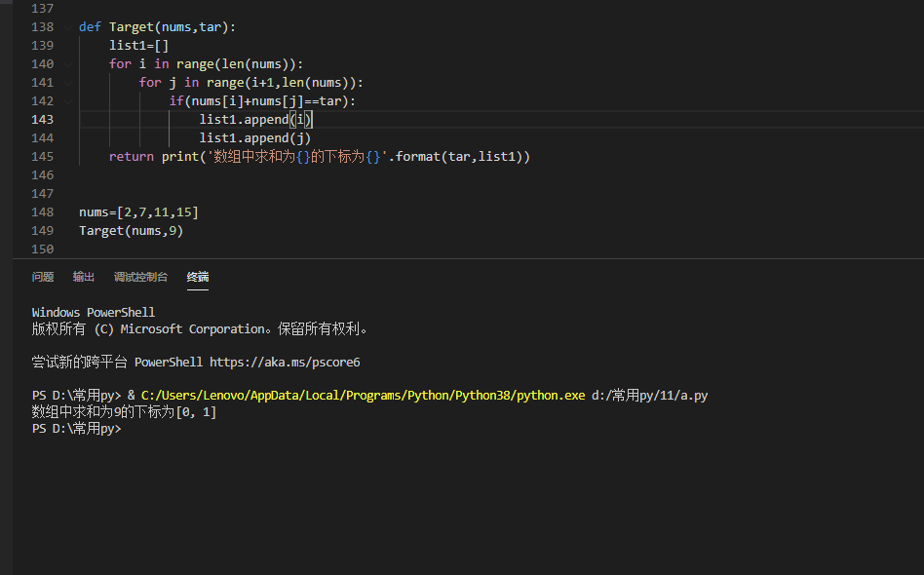The height and width of the screenshot is (575, 924).
Task: Switch to the 输出 panel tab
Action: pos(84,277)
